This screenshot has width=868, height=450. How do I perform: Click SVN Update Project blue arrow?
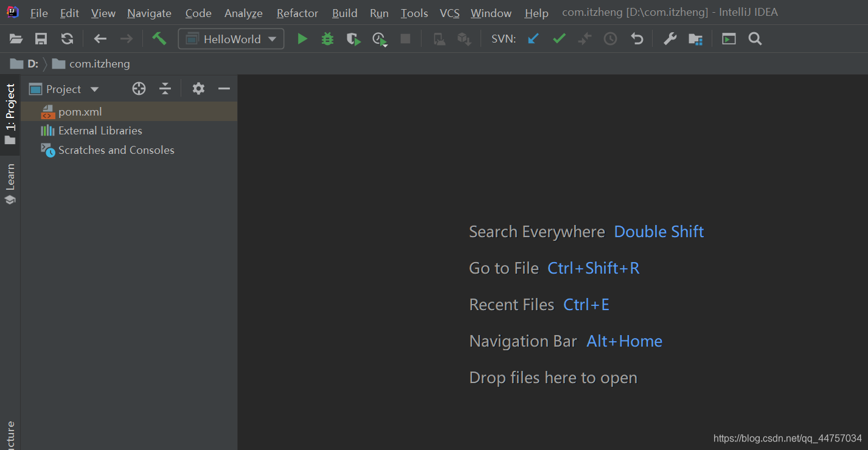point(533,40)
